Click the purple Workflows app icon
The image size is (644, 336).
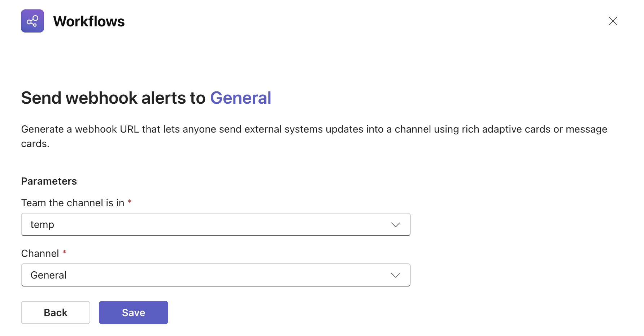[32, 21]
